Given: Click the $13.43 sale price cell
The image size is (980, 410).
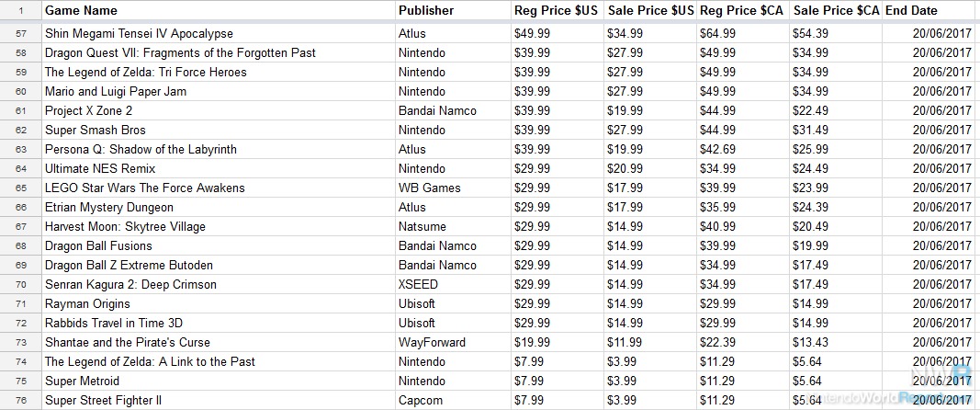Looking at the screenshot, I should 836,342.
